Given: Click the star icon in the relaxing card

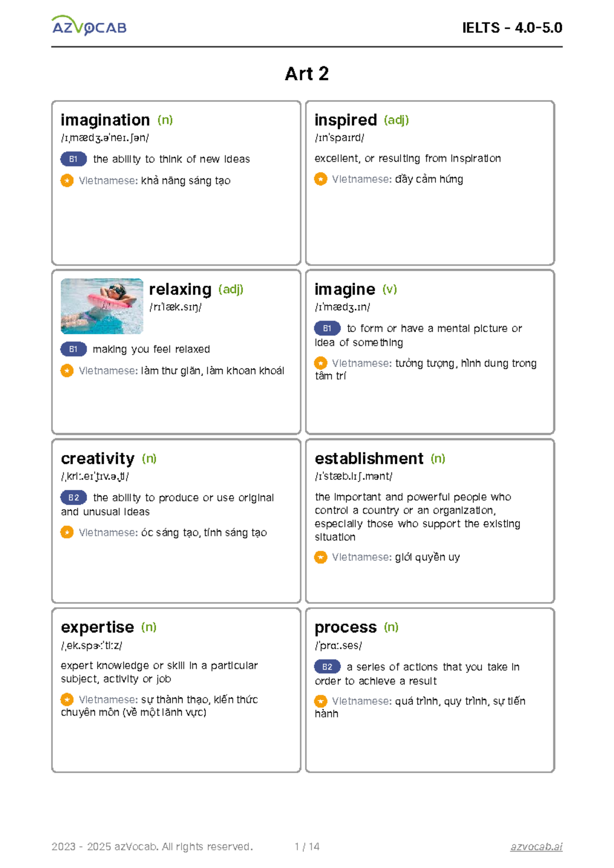Looking at the screenshot, I should coord(67,371).
